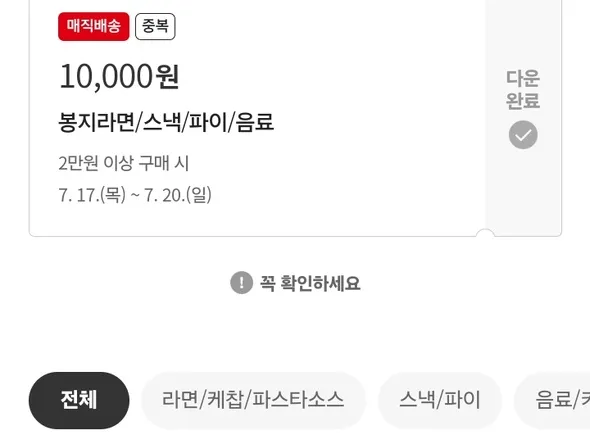Click the 7. 20.(일) end date

point(178,195)
